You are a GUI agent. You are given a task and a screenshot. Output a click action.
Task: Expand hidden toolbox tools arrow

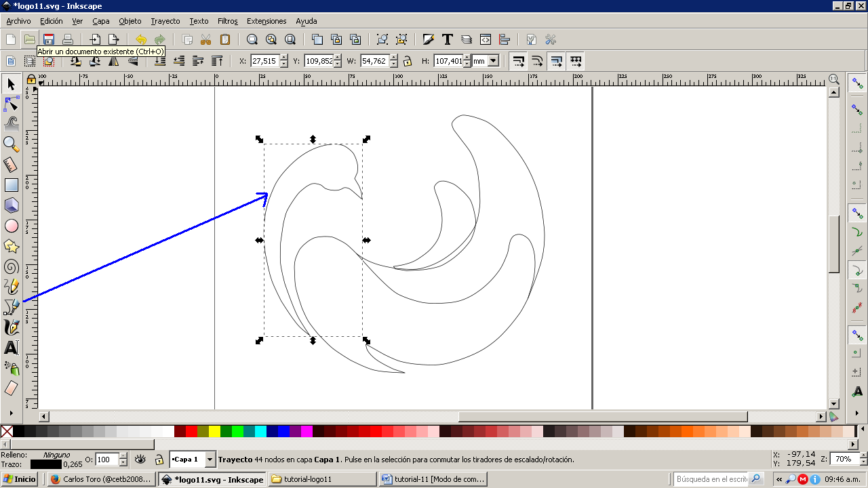click(x=12, y=412)
